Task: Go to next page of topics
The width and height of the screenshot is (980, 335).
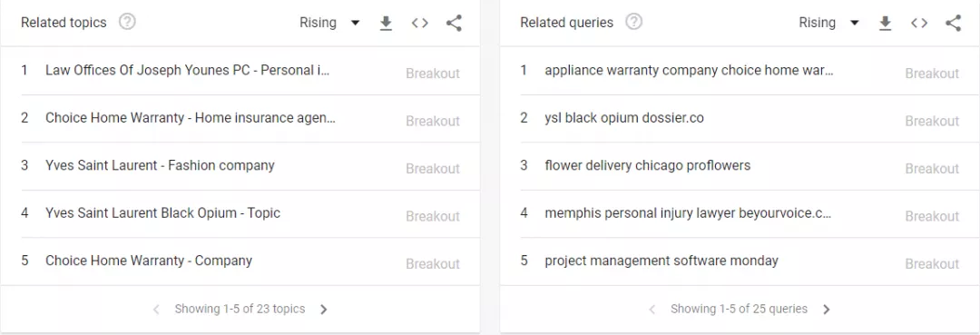Action: (x=324, y=310)
